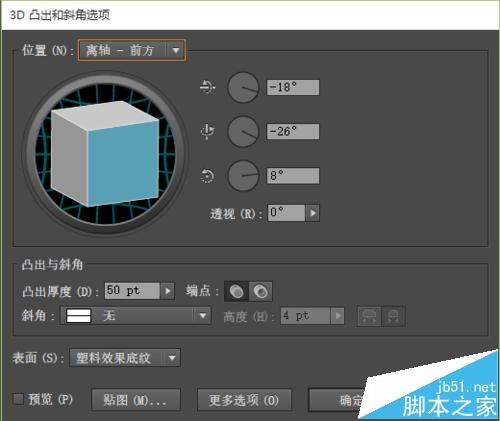Click the Y-axis rotation icon
Viewport: 500px width, 421px height.
coord(207,131)
